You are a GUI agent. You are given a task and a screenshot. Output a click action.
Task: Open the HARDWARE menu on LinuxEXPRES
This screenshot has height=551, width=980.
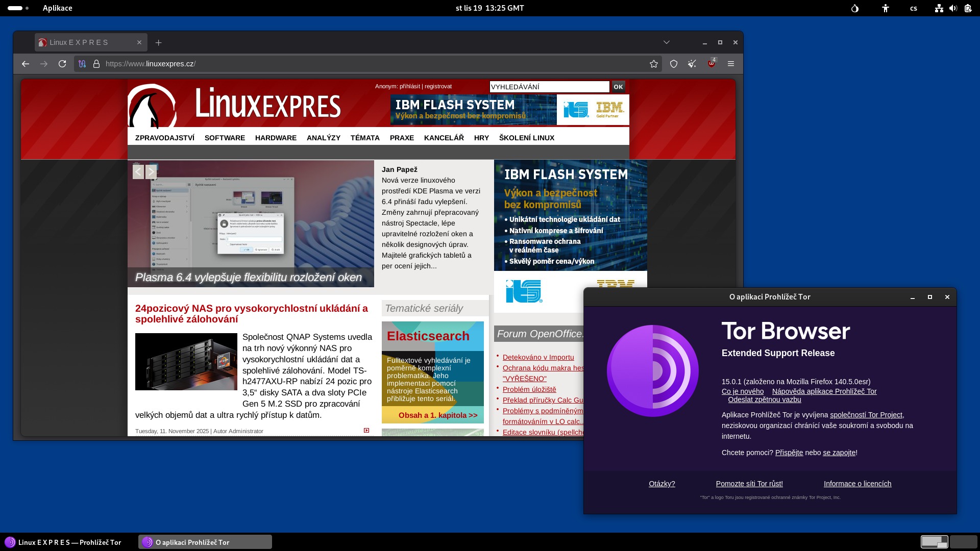276,138
